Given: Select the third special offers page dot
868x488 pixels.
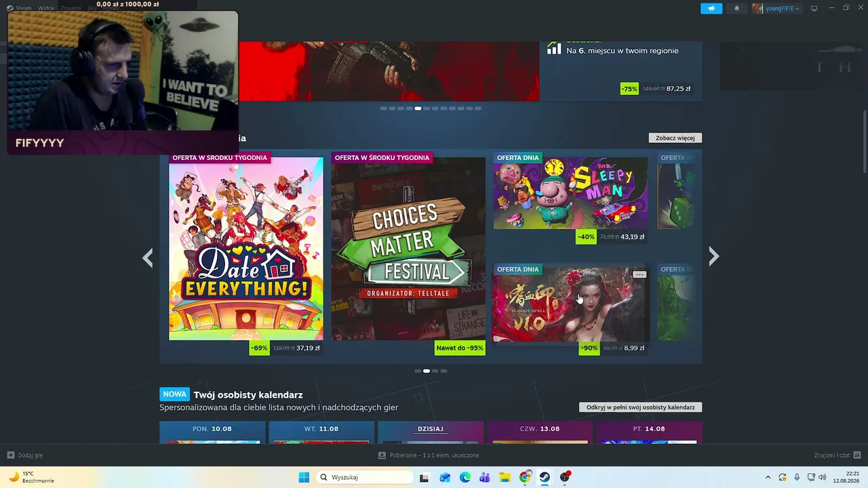Looking at the screenshot, I should (435, 371).
